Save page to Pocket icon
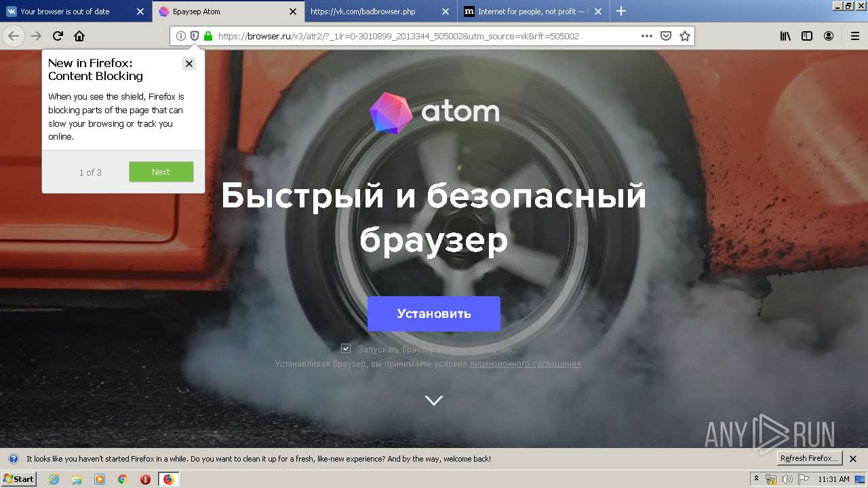Image resolution: width=868 pixels, height=488 pixels. [666, 36]
